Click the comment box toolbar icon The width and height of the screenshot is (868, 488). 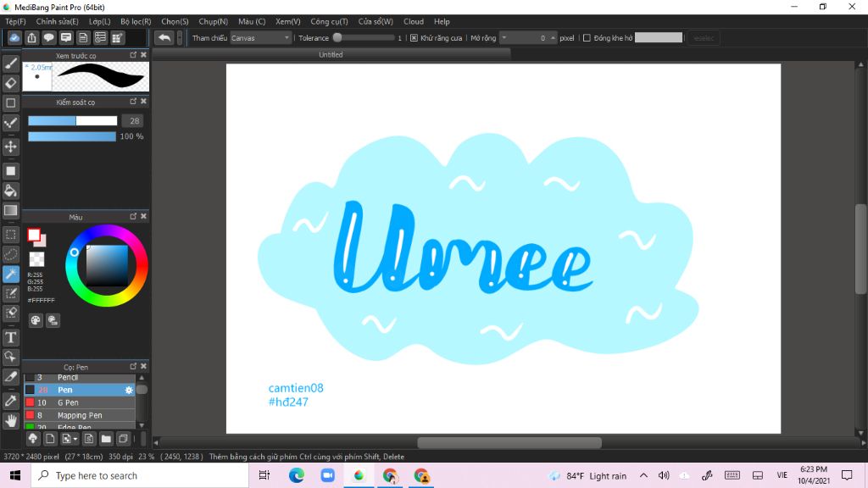(x=66, y=37)
